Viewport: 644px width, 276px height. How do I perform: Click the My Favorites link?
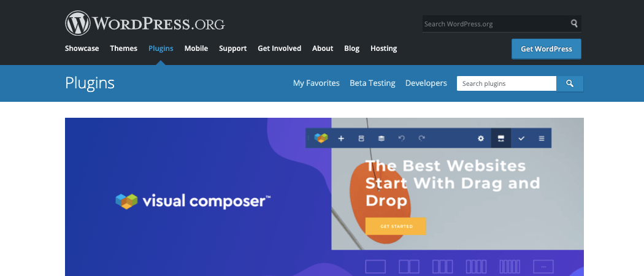pos(316,83)
